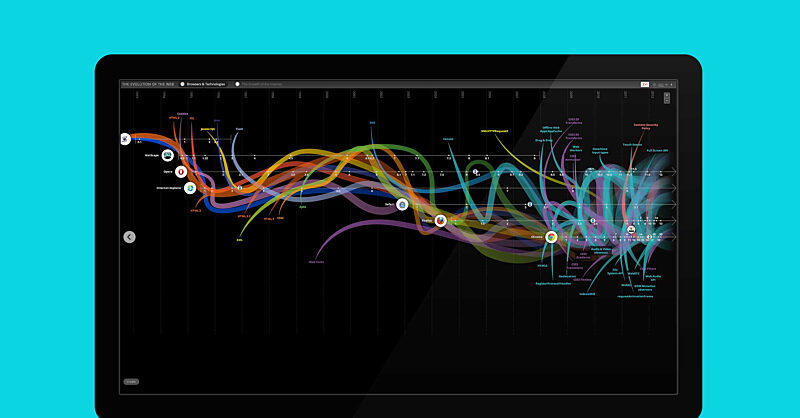The image size is (800, 418).
Task: Click the grey pill button under the chart
Action: click(x=131, y=382)
